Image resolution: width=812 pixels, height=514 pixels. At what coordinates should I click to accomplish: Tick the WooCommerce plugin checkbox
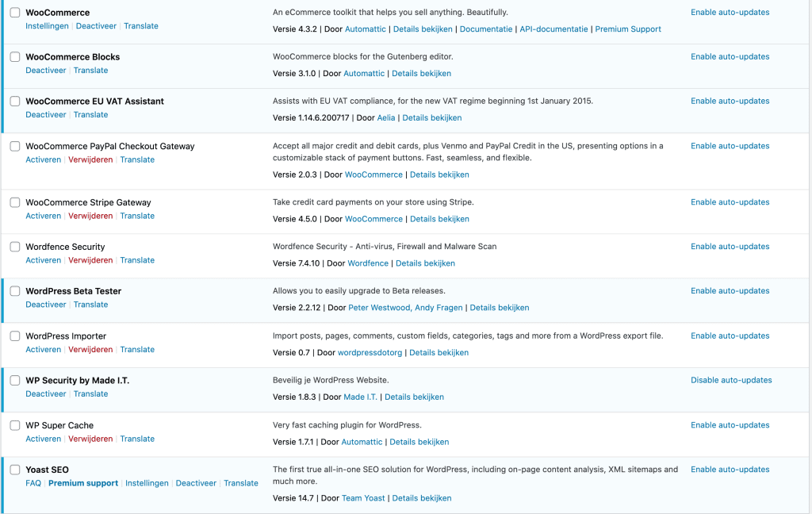click(x=15, y=13)
